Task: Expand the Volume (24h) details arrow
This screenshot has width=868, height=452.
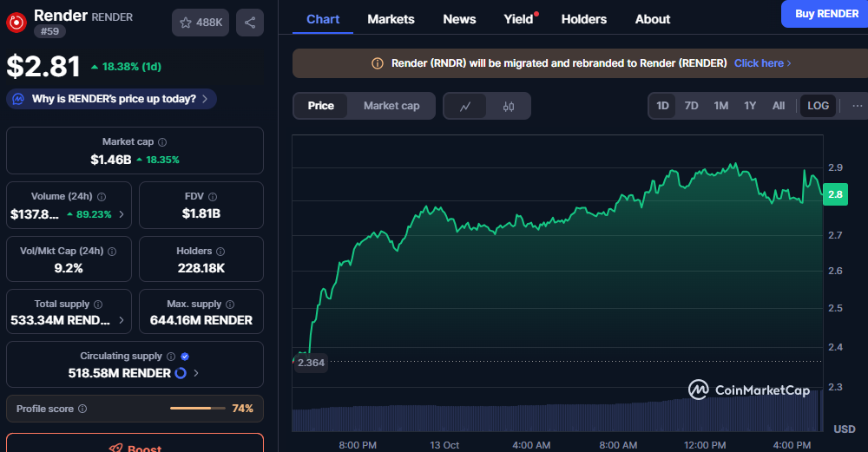Action: coord(121,214)
